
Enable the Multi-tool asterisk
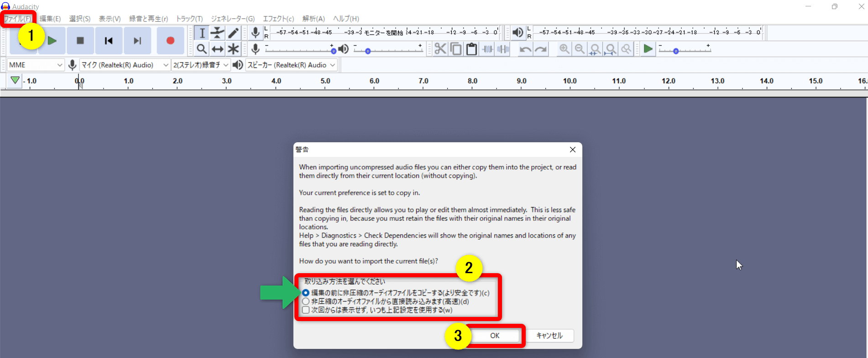(233, 49)
